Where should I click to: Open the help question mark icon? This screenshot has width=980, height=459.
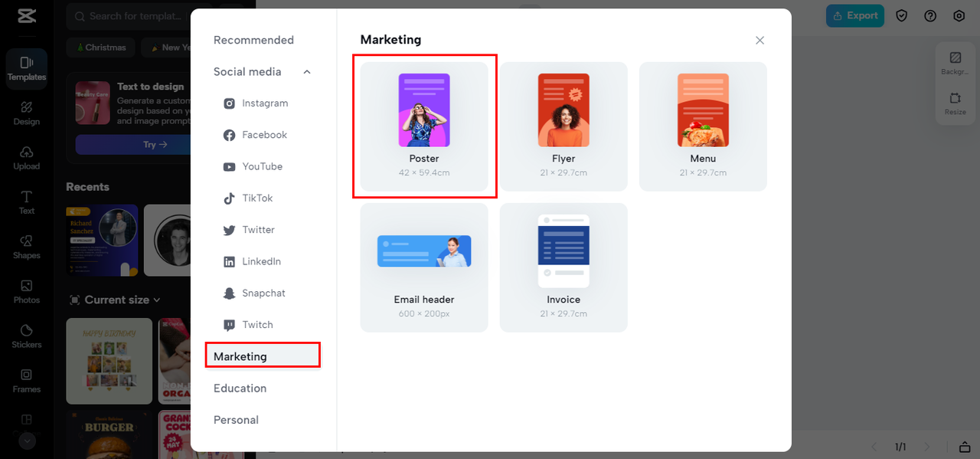(930, 15)
